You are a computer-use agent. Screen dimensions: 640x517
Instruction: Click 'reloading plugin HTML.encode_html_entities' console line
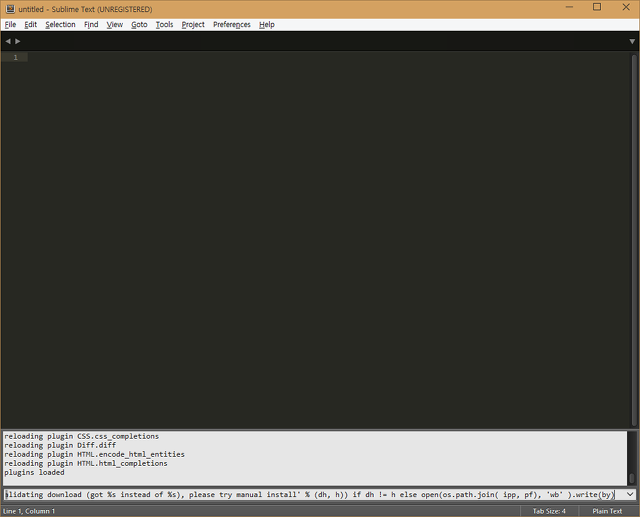(94, 454)
